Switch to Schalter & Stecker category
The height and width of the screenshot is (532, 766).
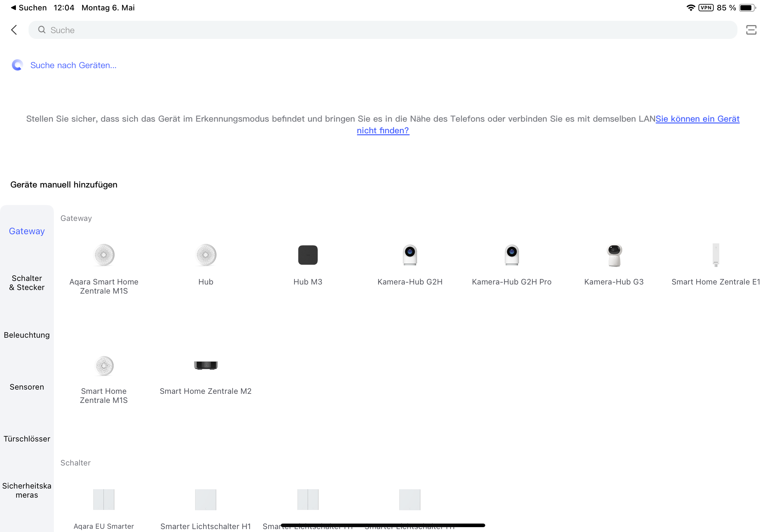point(27,283)
